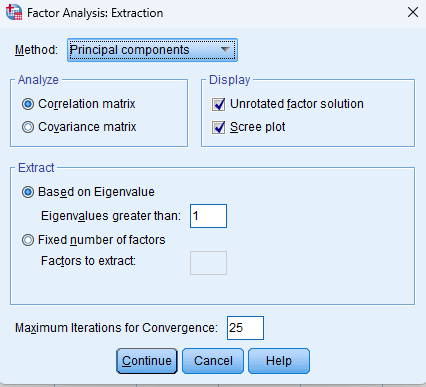Viewport: 426px width, 387px height.
Task: Click the Eigenvalues greater than label
Action: tap(111, 216)
